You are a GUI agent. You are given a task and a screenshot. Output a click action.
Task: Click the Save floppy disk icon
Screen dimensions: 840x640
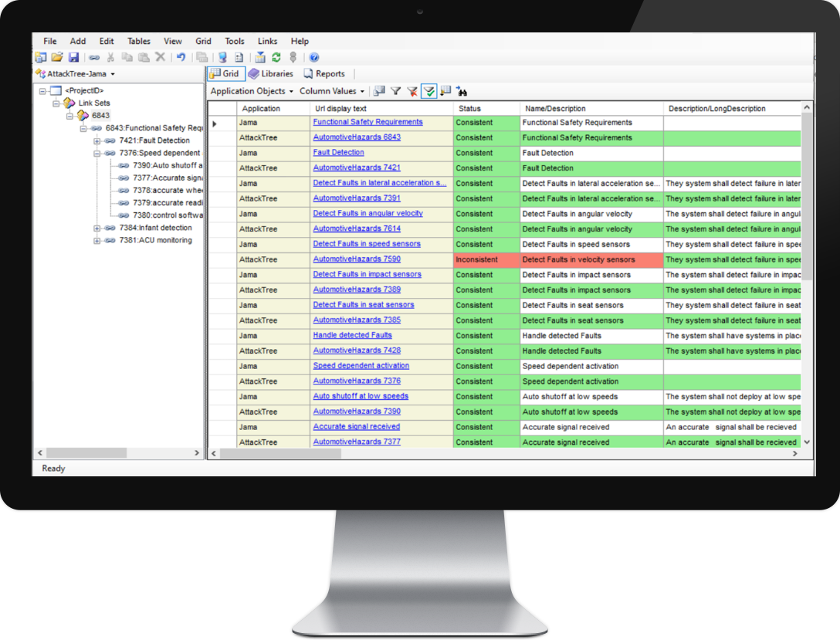pyautogui.click(x=74, y=57)
